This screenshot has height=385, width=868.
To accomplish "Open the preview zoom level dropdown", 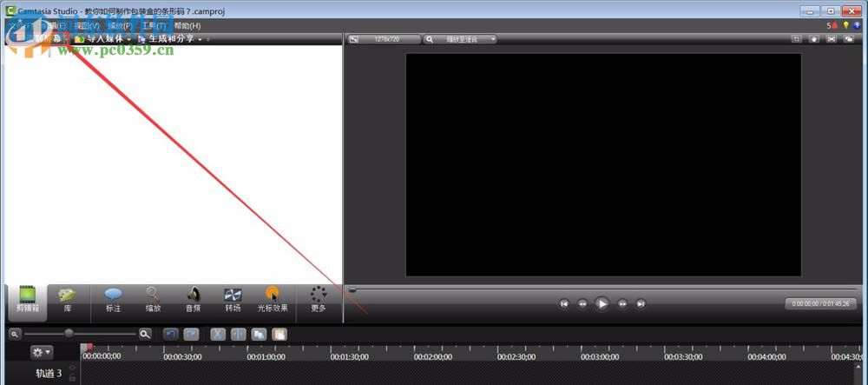I will [460, 39].
